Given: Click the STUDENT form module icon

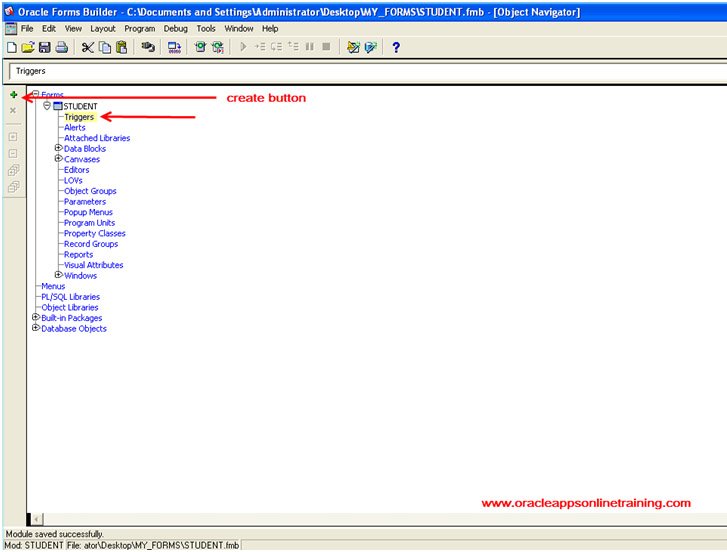Looking at the screenshot, I should 57,106.
